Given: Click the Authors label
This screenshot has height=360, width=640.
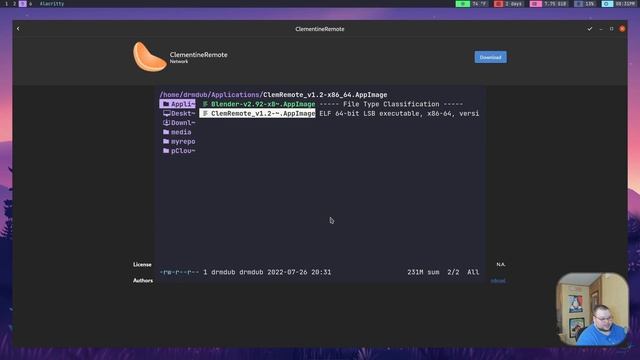Looking at the screenshot, I should (x=143, y=280).
